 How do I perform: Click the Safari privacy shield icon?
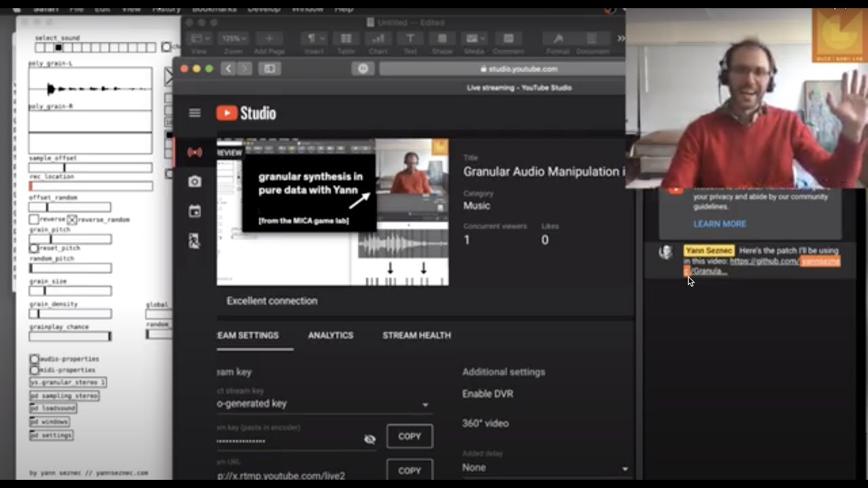(363, 68)
